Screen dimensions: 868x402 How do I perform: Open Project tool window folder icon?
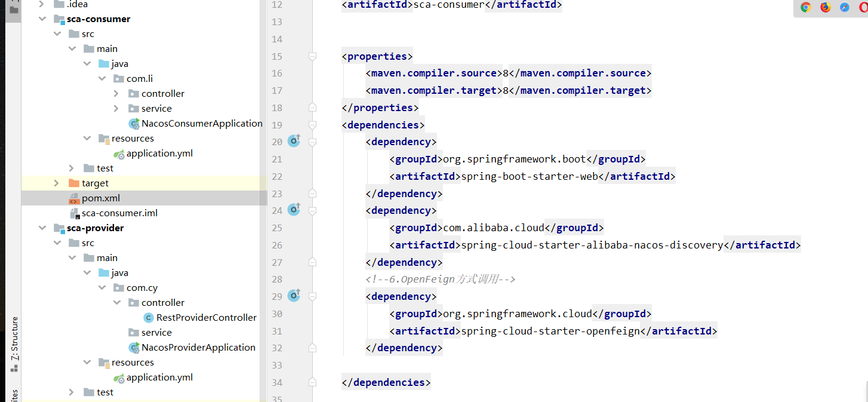pyautogui.click(x=14, y=10)
